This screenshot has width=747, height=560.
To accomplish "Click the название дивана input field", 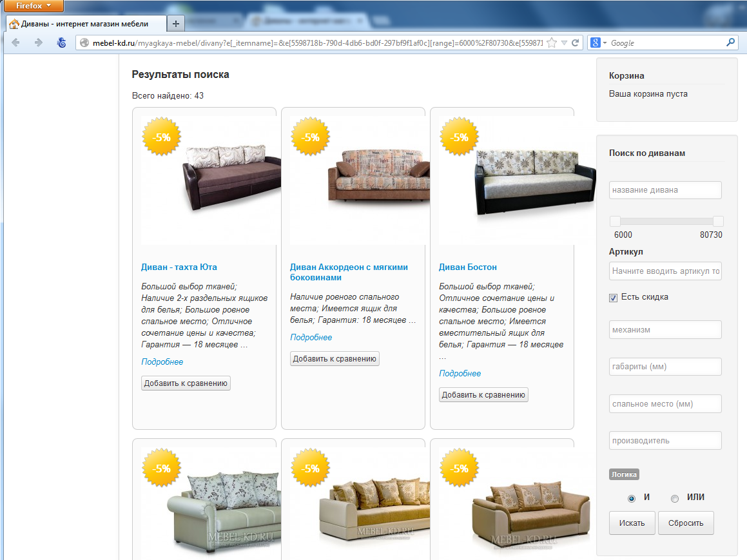I will coord(665,190).
